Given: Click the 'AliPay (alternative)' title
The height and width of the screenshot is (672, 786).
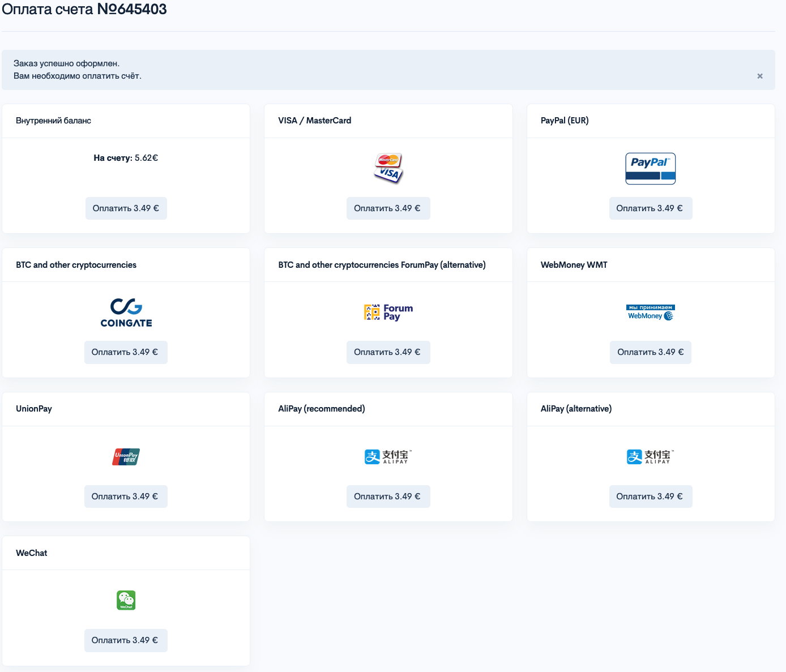Looking at the screenshot, I should (x=576, y=409).
